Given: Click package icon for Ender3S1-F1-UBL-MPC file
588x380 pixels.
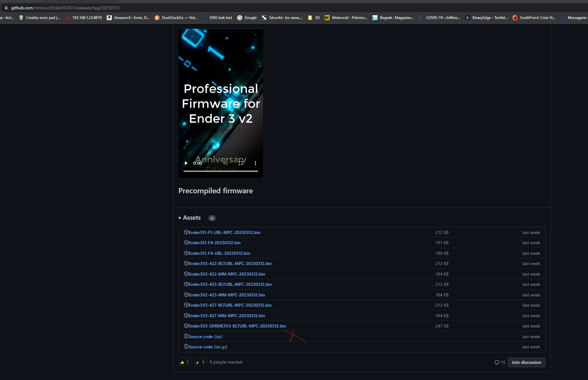Looking at the screenshot, I should click(x=186, y=232).
